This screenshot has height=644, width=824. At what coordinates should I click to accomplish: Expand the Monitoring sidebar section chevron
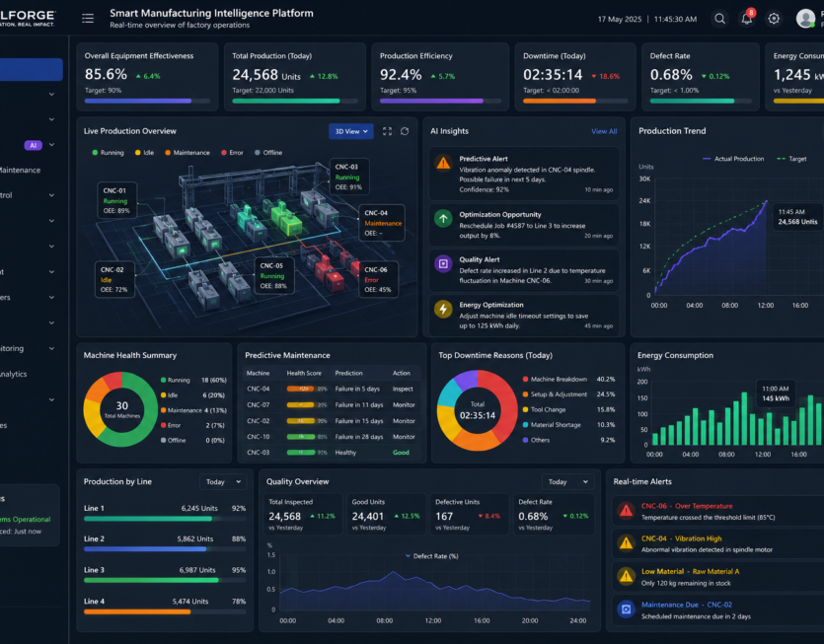pyautogui.click(x=51, y=348)
